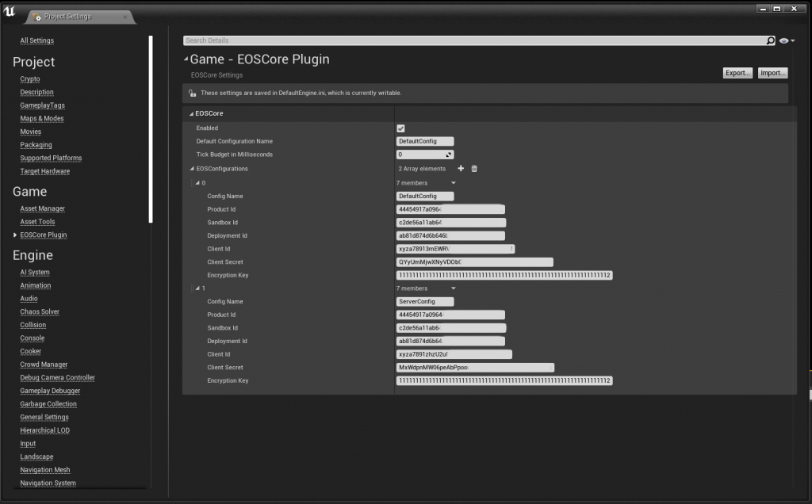Open the eye view options menu
812x504 pixels.
pyautogui.click(x=786, y=40)
